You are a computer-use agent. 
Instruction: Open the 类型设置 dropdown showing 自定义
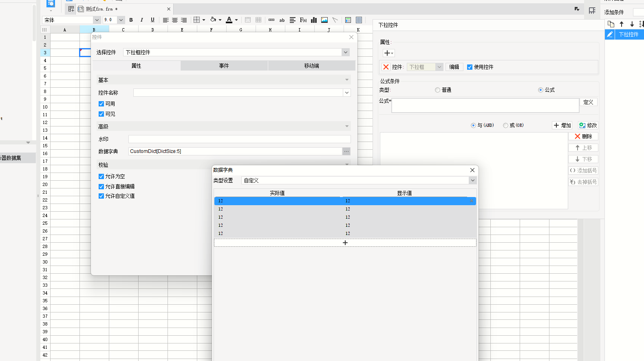coord(472,180)
